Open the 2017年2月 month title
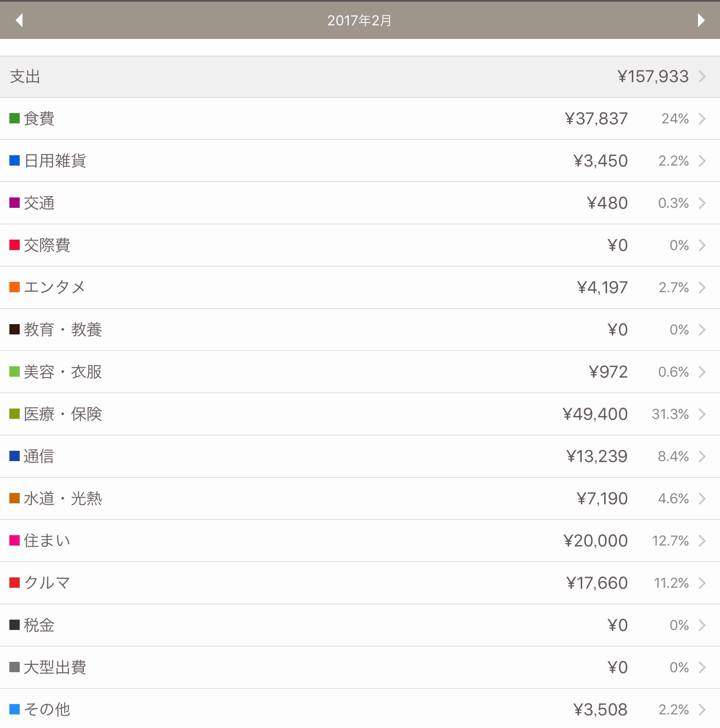720x728 pixels. click(x=360, y=21)
